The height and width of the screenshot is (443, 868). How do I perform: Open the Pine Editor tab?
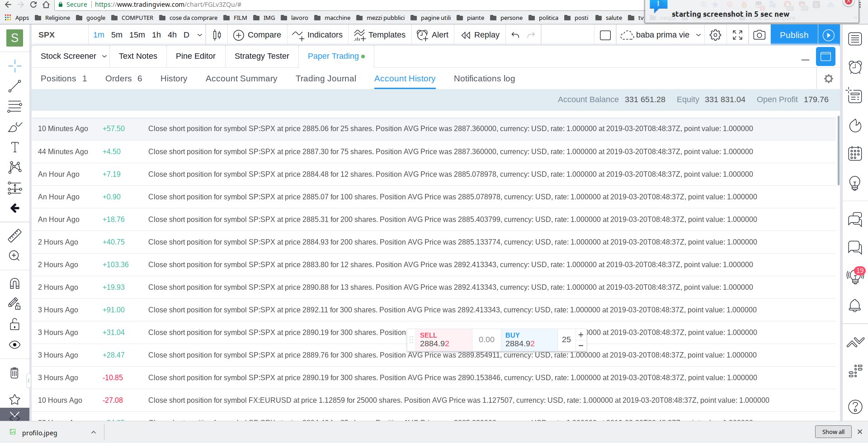(x=195, y=56)
